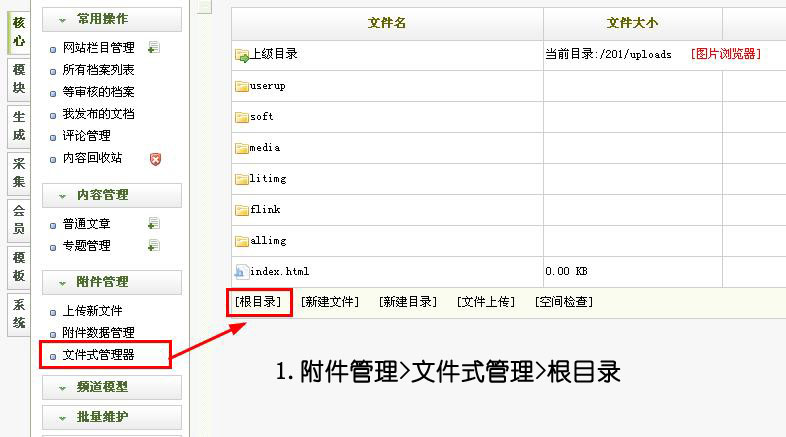Screen dimensions: 786x437
Task: Click the [根目录] link
Action: (x=258, y=301)
